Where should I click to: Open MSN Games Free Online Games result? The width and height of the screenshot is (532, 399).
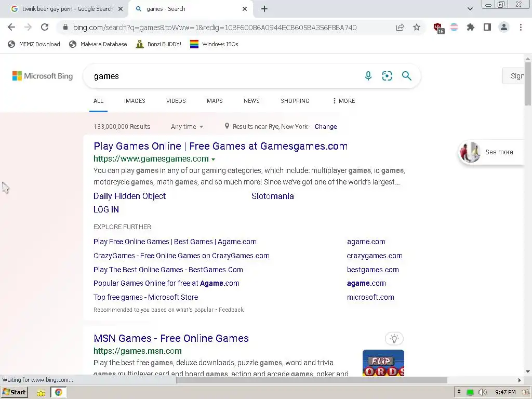coord(171,338)
